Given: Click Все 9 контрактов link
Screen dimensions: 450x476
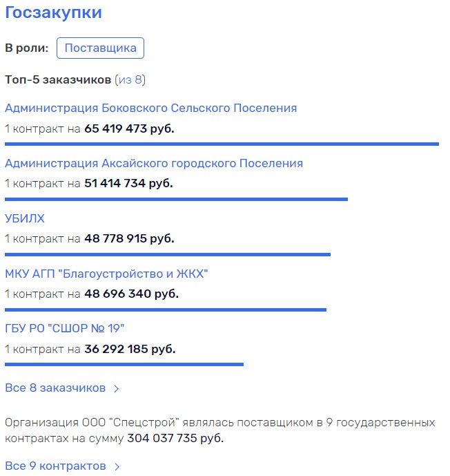Looking at the screenshot, I should click(x=55, y=466).
